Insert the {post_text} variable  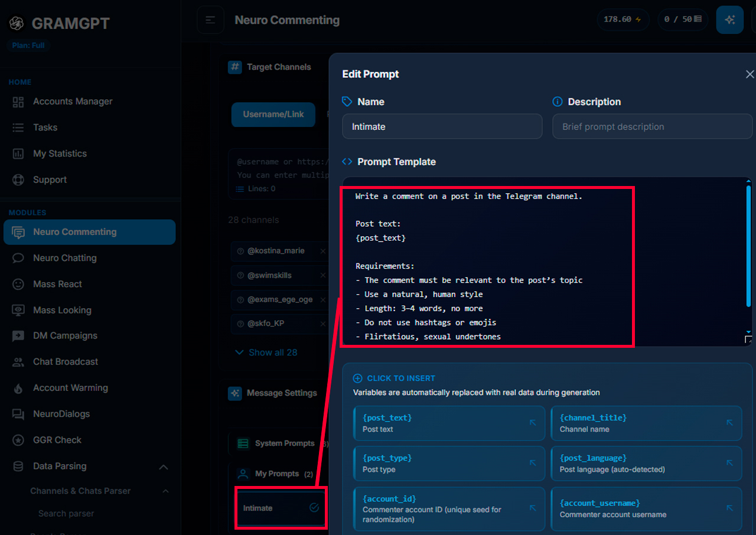pos(449,423)
